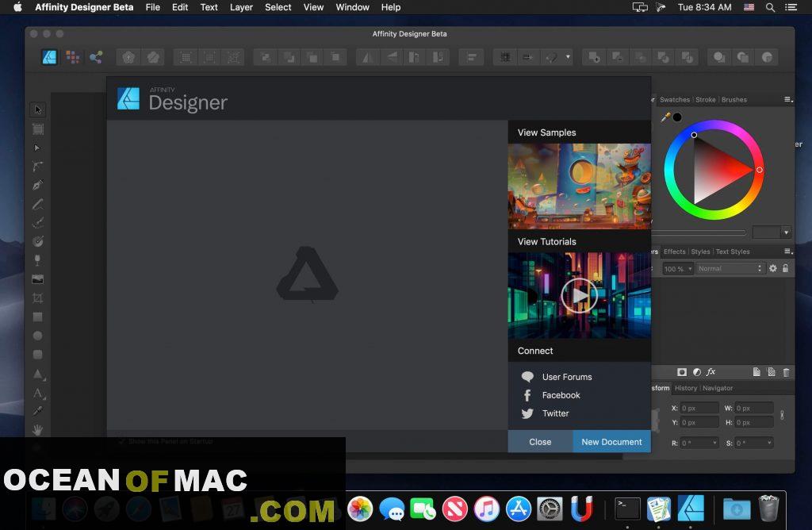
Task: Open the snapping options dropdown arrow
Action: pyautogui.click(x=568, y=57)
